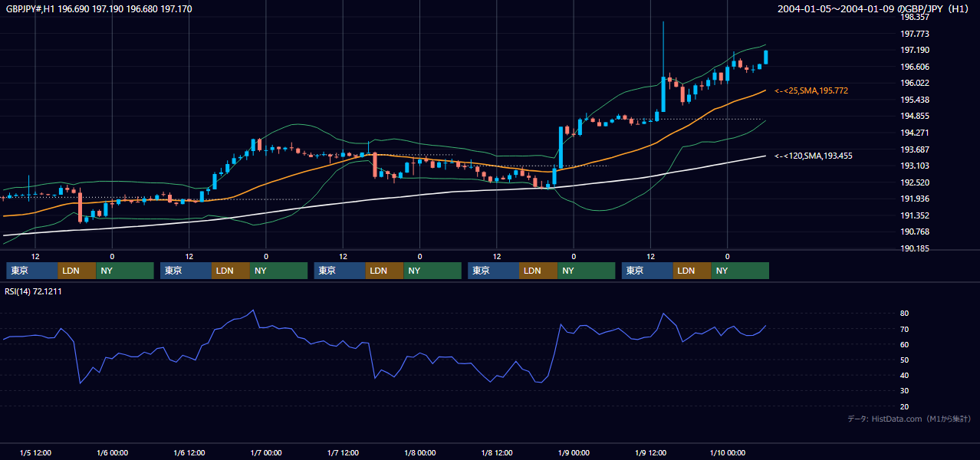The height and width of the screenshot is (460, 980).
Task: Click RSI scale value 20
Action: (904, 406)
